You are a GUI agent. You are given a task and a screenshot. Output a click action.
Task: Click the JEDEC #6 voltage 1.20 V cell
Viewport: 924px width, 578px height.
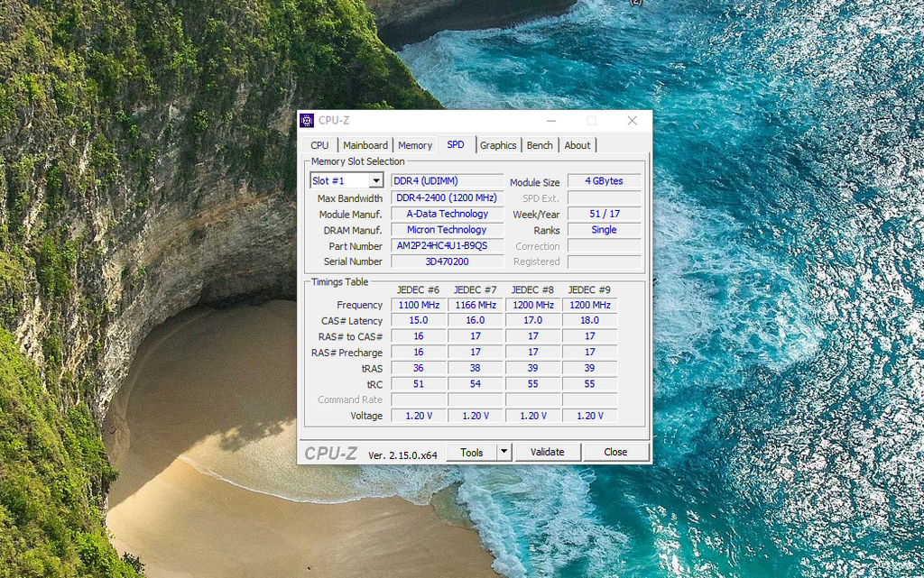[419, 416]
